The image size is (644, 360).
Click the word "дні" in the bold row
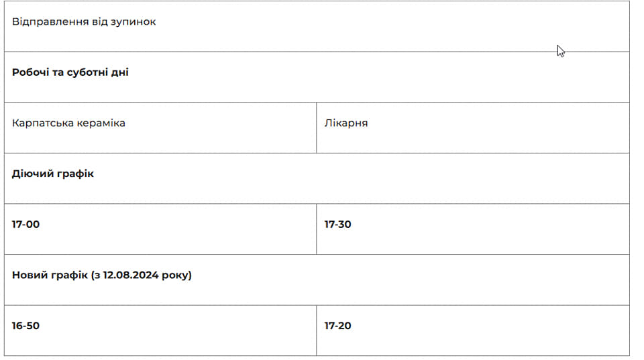(x=120, y=72)
